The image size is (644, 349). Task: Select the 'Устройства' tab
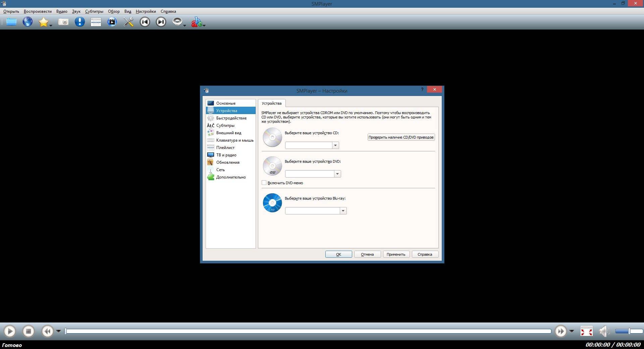272,103
